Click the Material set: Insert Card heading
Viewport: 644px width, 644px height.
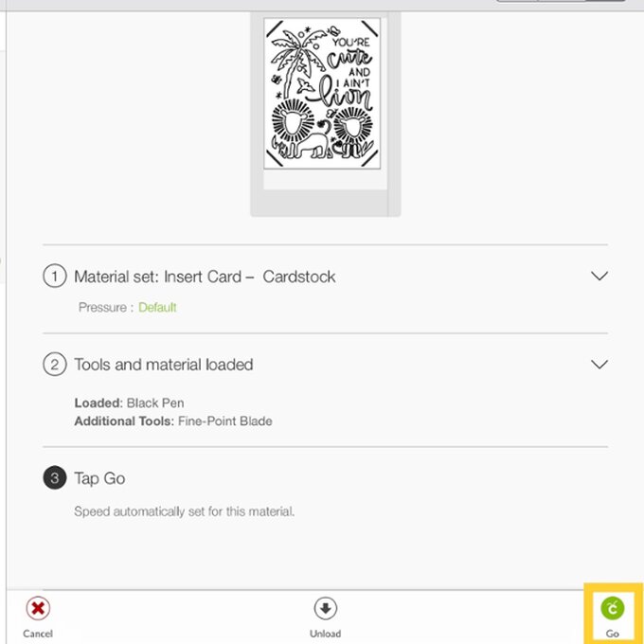[x=205, y=277]
